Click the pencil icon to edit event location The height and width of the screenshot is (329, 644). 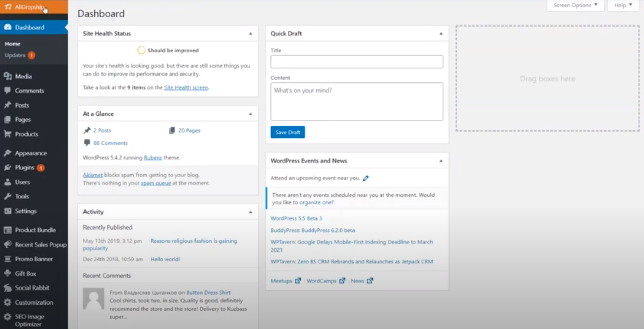(x=366, y=178)
